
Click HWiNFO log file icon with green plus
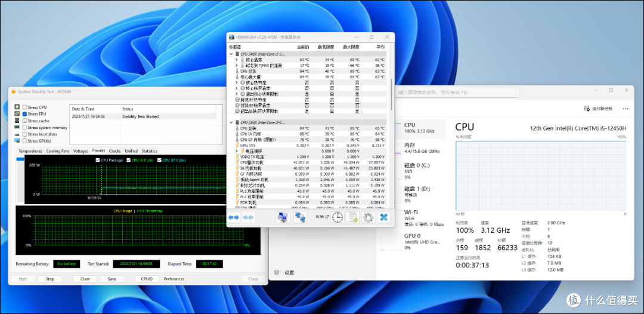[353, 217]
